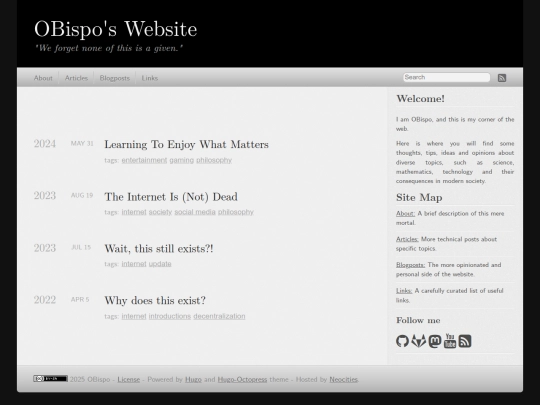Open post The Internet Is (Not) Dead

[171, 197]
